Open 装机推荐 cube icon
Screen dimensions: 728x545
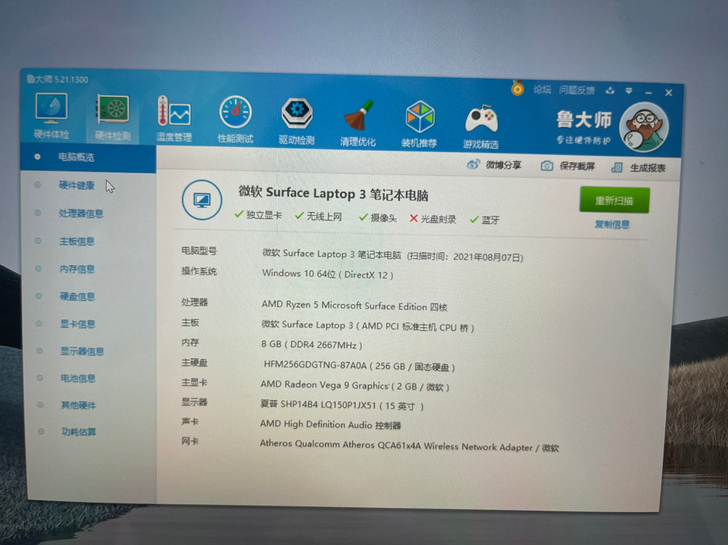click(419, 123)
